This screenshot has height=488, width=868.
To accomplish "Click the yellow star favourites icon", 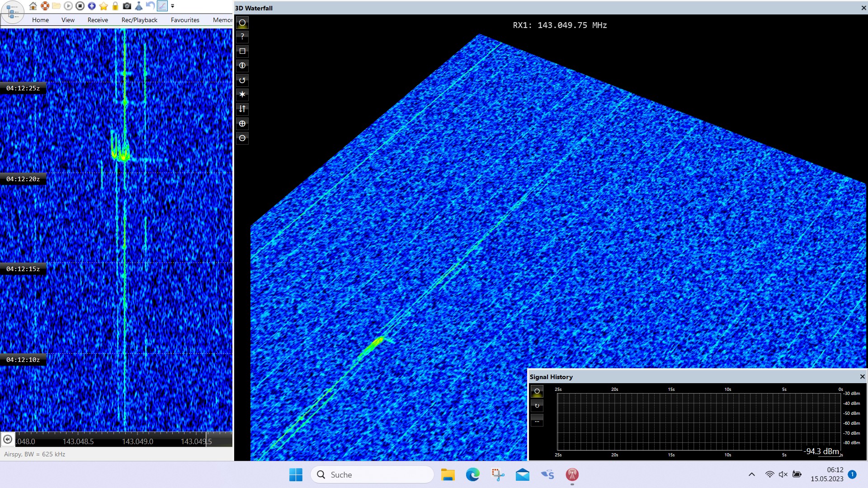I will 104,6.
